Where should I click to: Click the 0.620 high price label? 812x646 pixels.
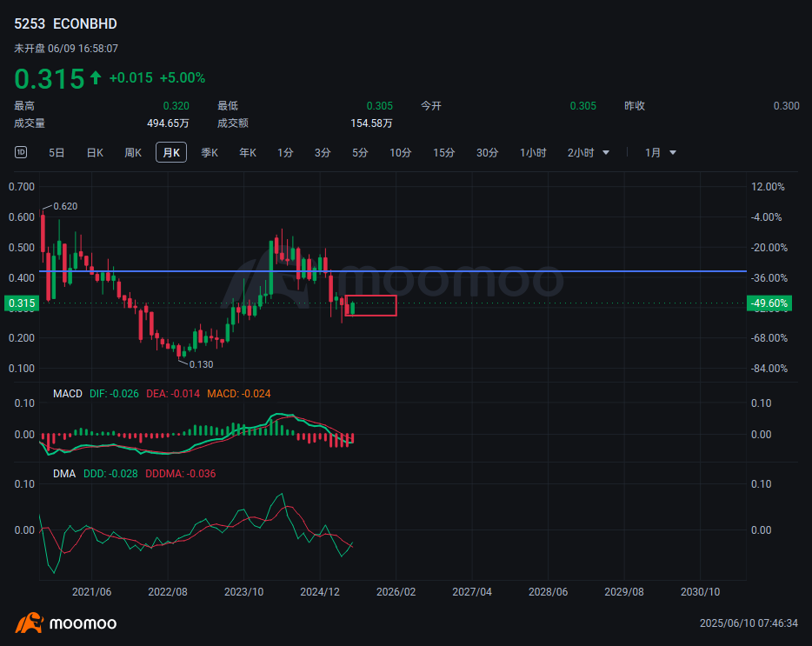(x=65, y=206)
